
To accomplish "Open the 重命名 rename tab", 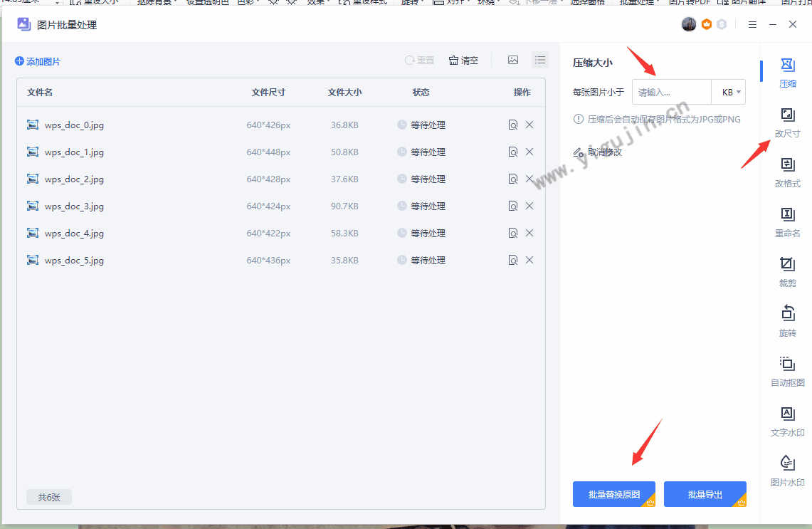I will 787,222.
